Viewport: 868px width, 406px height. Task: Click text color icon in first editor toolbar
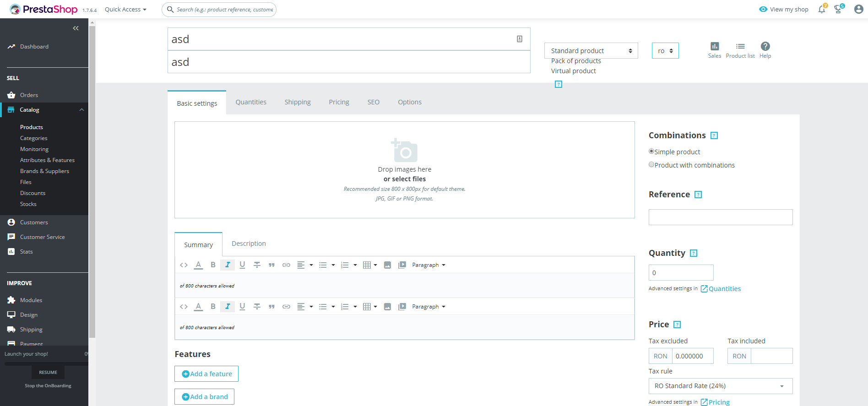tap(198, 265)
